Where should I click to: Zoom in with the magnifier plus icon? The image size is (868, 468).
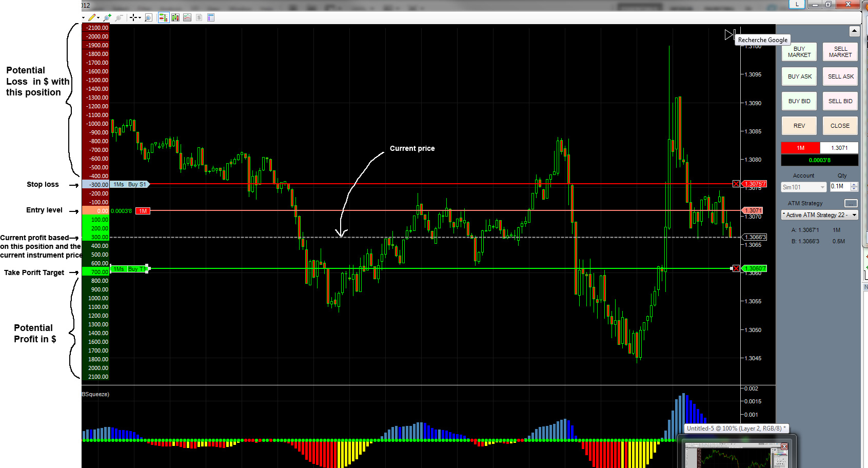(107, 17)
